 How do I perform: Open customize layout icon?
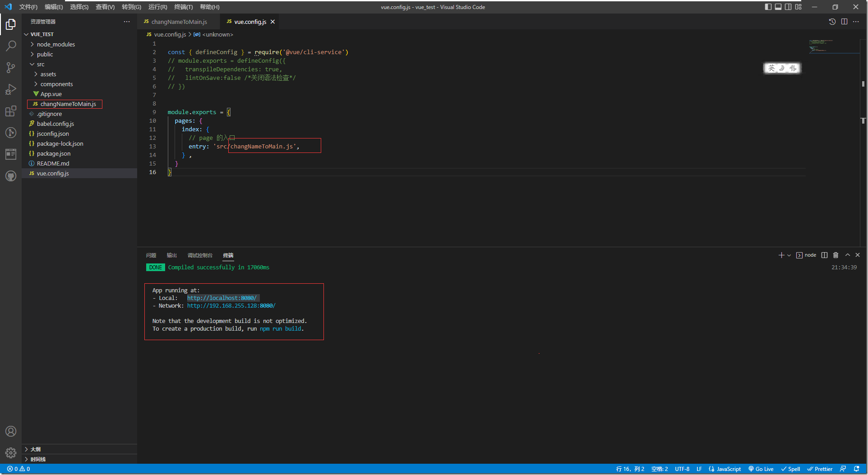(799, 7)
